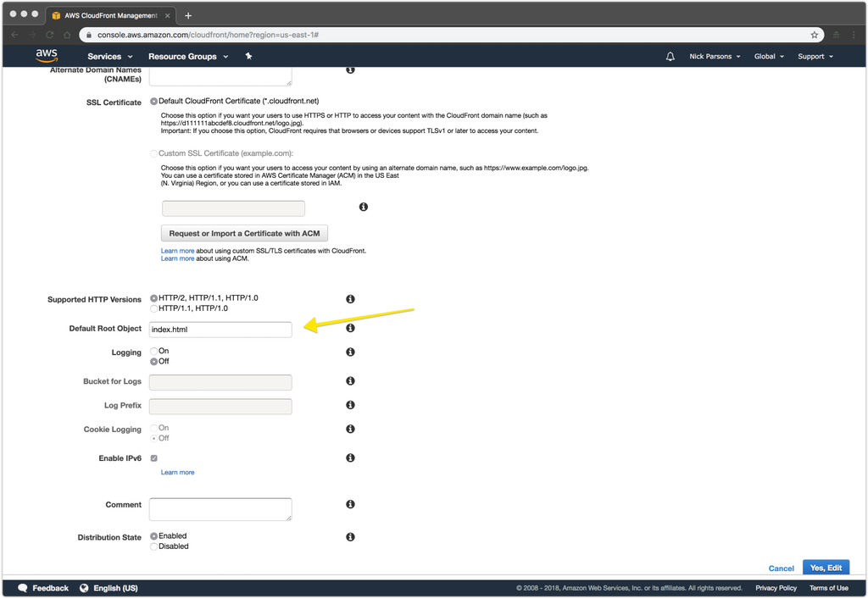Open the pin shortcuts icon in navbar

(248, 56)
